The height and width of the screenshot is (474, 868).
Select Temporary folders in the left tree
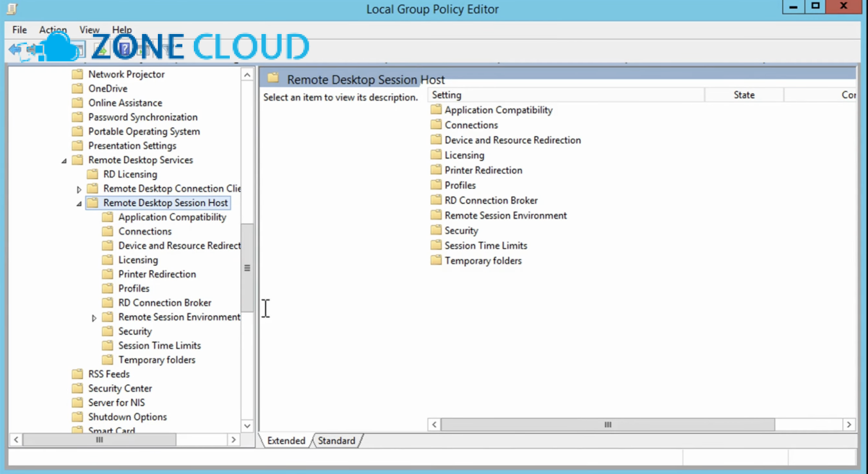(x=157, y=360)
